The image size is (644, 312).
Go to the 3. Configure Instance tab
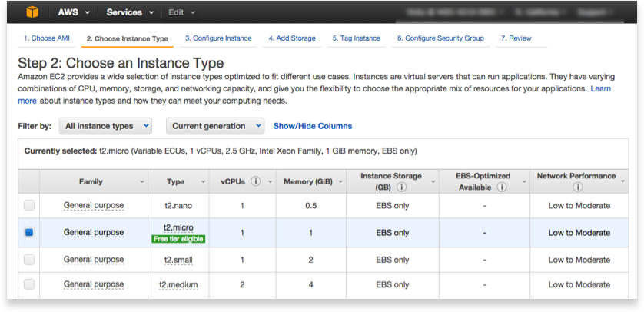[x=218, y=38]
